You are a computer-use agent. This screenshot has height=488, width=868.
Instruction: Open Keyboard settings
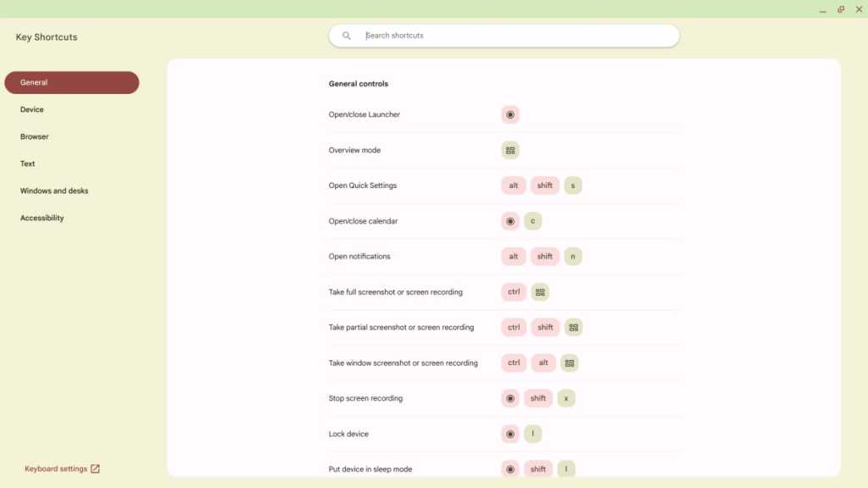pyautogui.click(x=55, y=469)
